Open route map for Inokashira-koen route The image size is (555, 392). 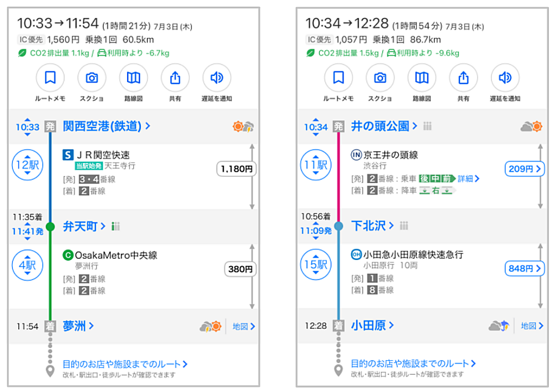tap(422, 78)
